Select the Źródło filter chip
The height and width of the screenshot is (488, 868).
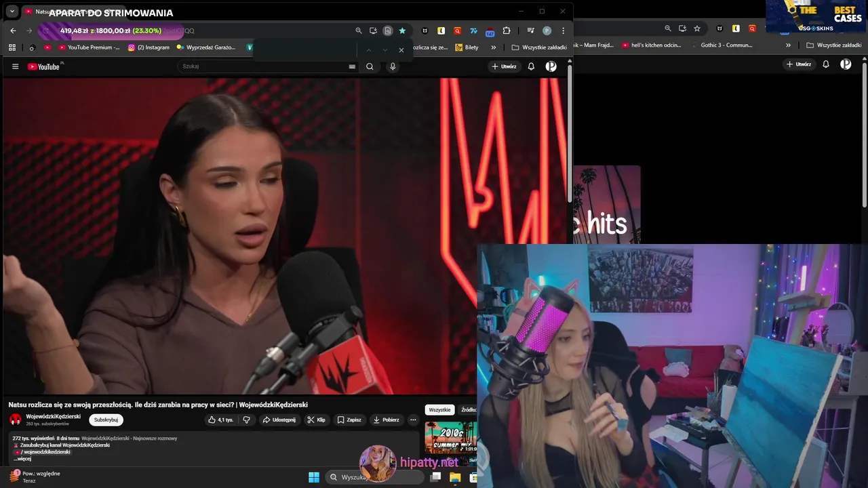(x=468, y=410)
